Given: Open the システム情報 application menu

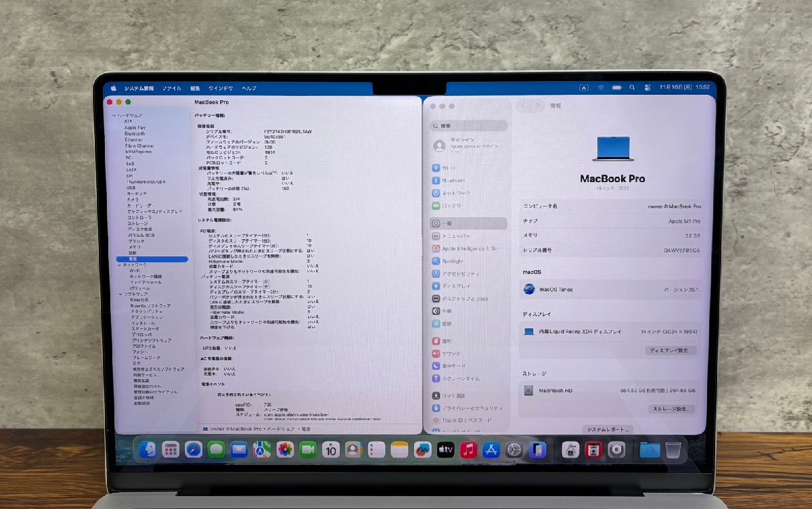Looking at the screenshot, I should (x=139, y=88).
